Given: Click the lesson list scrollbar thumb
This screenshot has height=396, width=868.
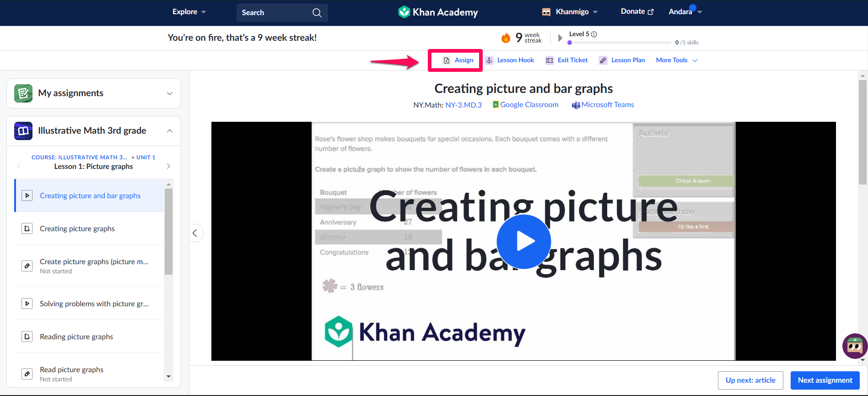Looking at the screenshot, I should pyautogui.click(x=168, y=231).
